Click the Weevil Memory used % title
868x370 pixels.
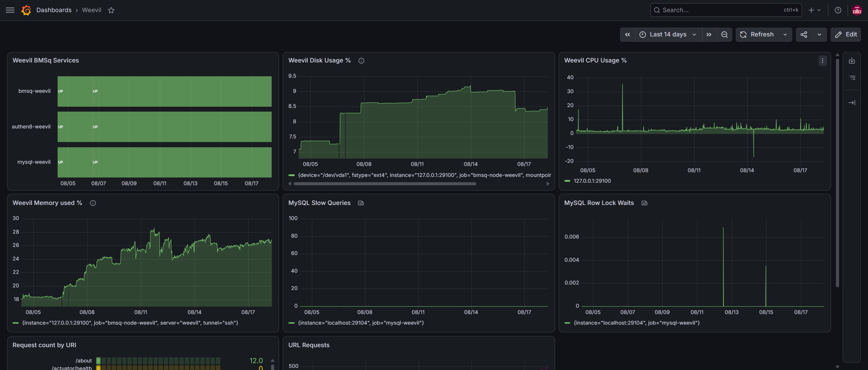(x=47, y=203)
